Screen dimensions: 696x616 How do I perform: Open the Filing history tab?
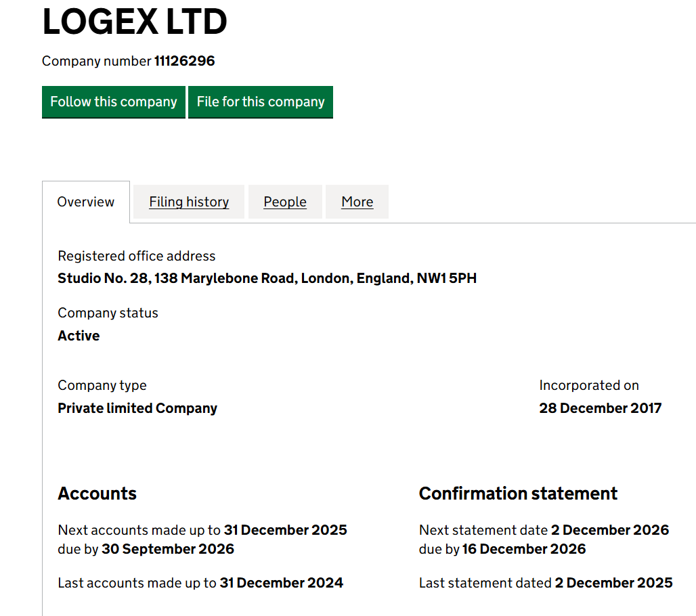(189, 202)
